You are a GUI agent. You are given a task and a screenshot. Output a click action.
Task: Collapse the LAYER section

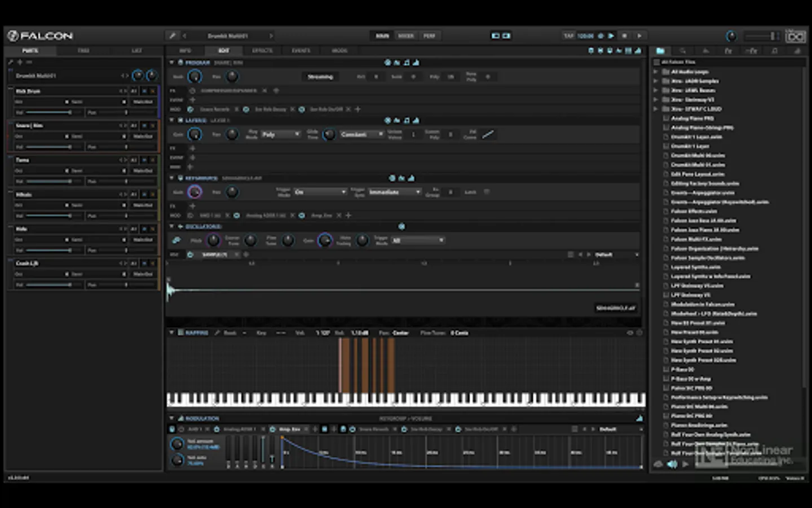click(172, 120)
